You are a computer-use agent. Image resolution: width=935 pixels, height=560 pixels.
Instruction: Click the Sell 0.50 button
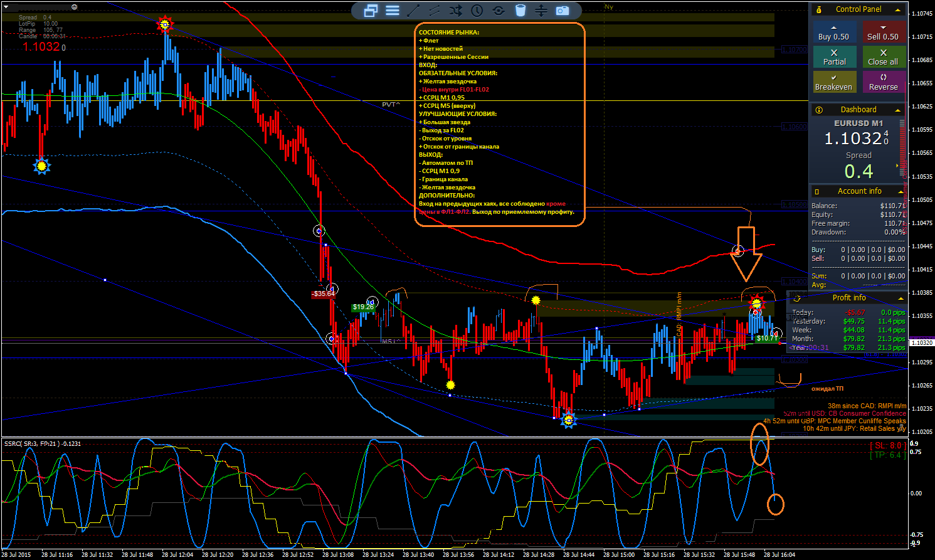click(x=883, y=33)
